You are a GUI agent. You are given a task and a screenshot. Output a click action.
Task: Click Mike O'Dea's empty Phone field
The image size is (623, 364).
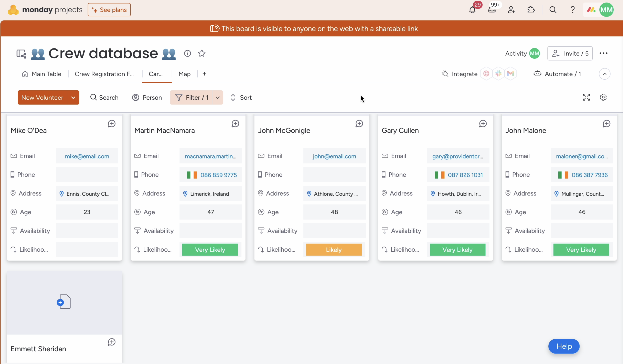click(87, 175)
